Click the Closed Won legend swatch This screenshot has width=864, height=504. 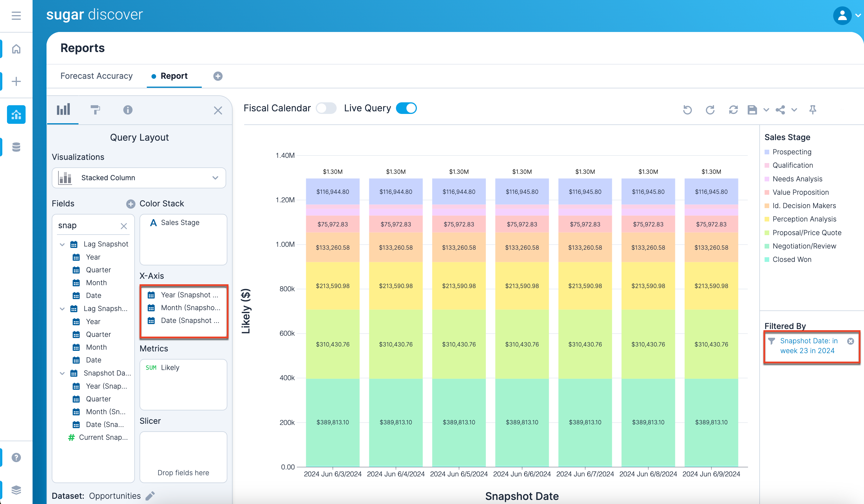(767, 260)
